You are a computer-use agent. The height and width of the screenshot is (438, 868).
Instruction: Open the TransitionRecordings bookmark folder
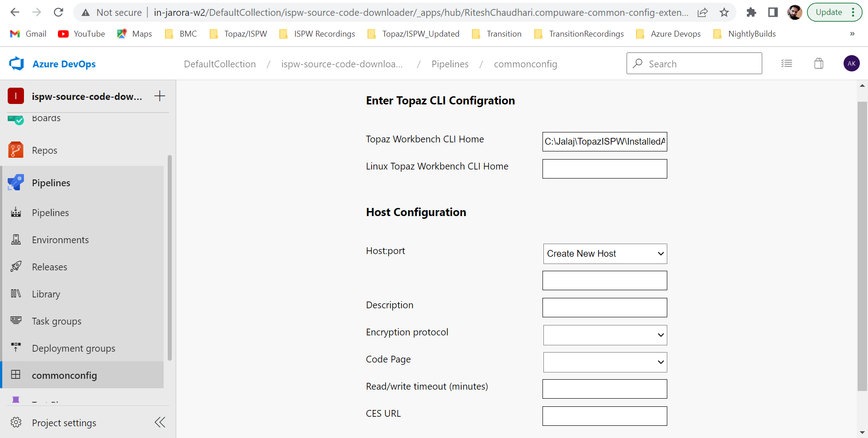[579, 34]
